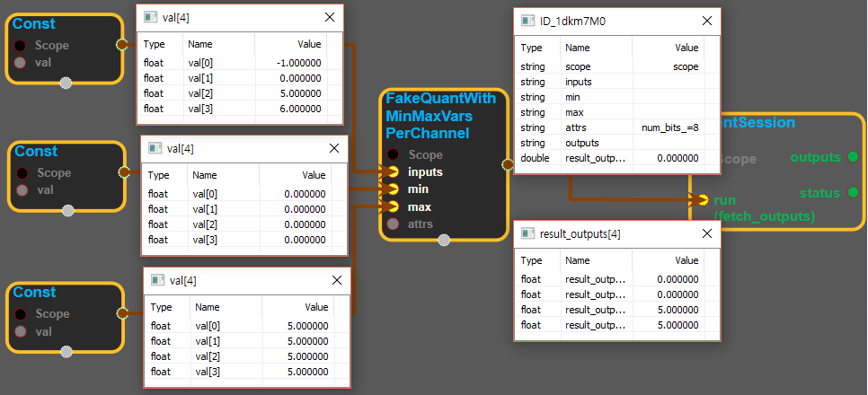This screenshot has width=868, height=395.
Task: Click the inputs port on FakeQuantWithMinMaxVarsPerChannel node
Action: (393, 171)
